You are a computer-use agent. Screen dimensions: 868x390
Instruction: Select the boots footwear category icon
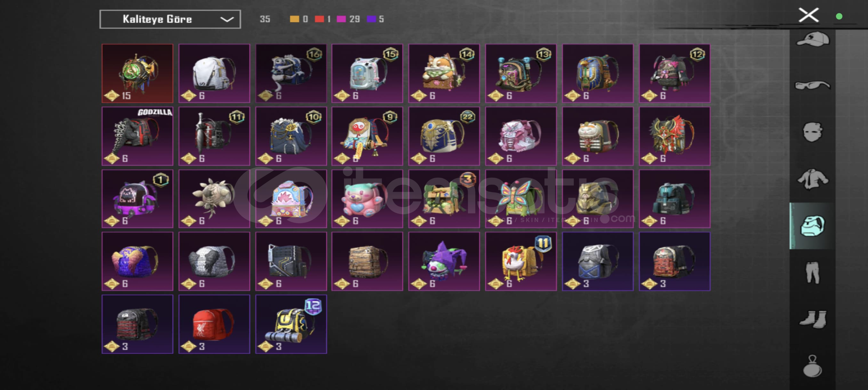point(813,319)
